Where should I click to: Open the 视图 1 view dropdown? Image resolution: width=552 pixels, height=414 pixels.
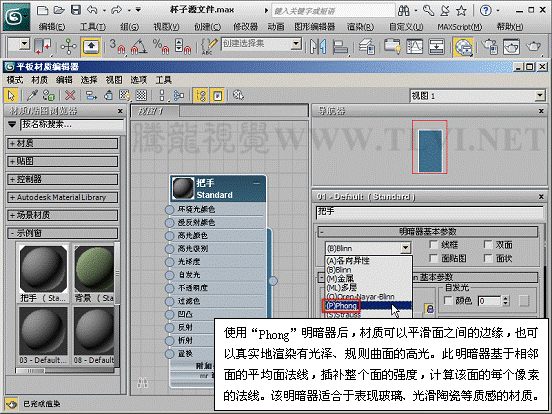(x=540, y=95)
